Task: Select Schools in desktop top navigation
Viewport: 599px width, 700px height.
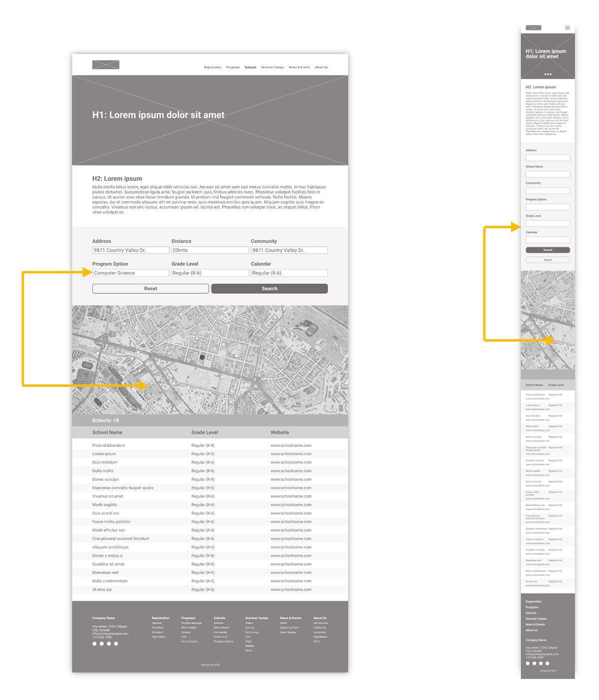Action: [x=251, y=67]
